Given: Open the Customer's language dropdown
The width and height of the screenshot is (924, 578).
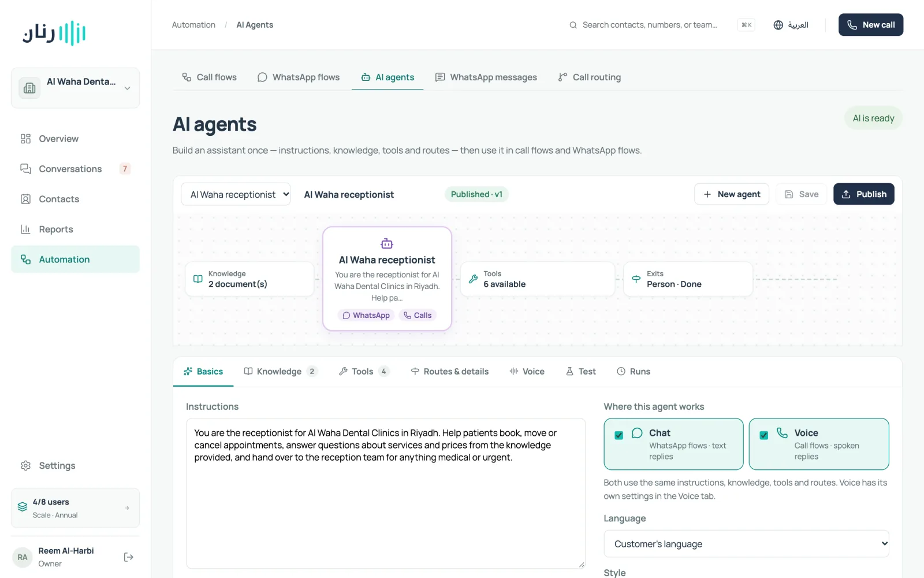Looking at the screenshot, I should [746, 544].
